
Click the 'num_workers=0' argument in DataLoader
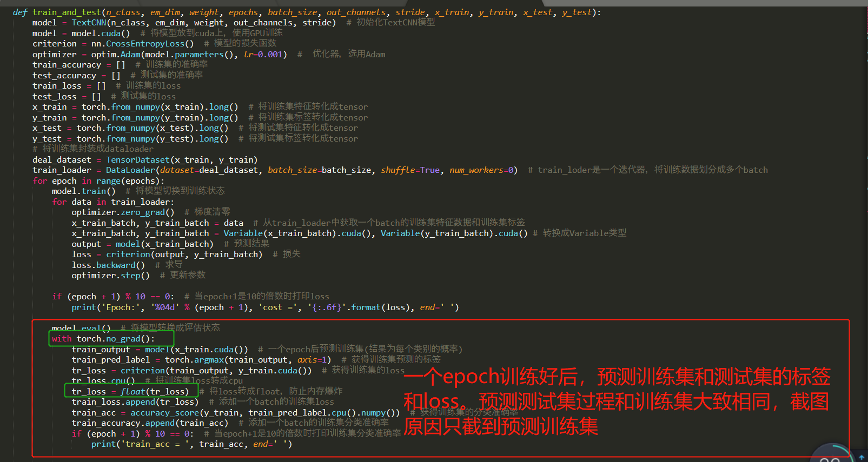pos(481,170)
